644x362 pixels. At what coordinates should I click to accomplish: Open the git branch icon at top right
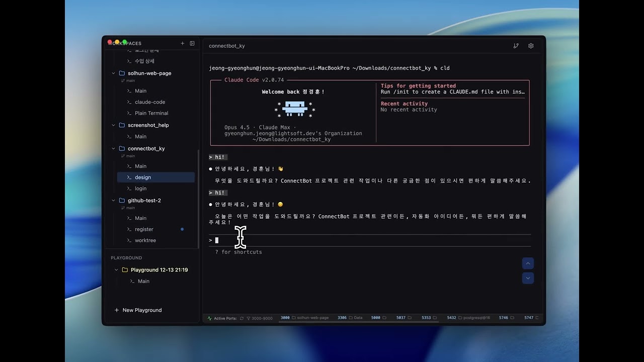tap(516, 46)
